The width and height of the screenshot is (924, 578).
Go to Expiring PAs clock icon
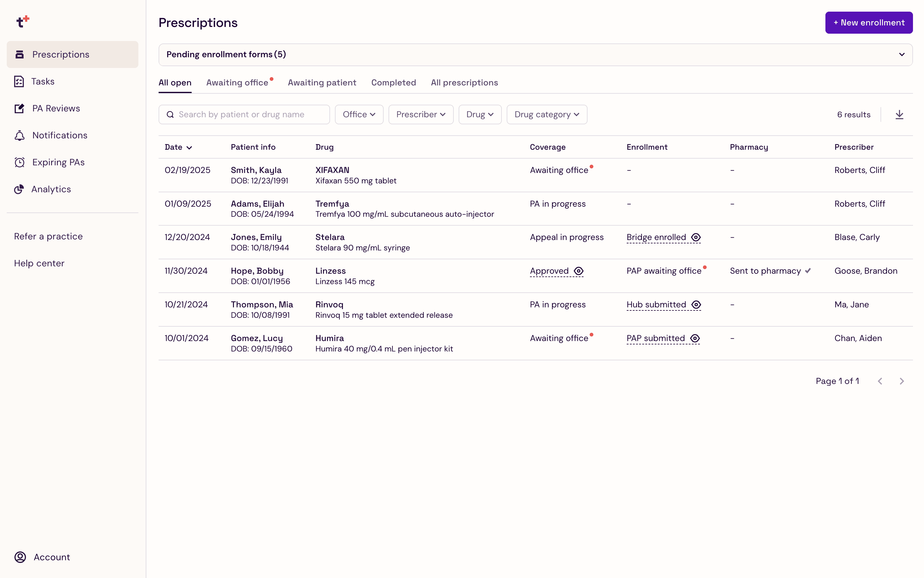[x=19, y=162]
